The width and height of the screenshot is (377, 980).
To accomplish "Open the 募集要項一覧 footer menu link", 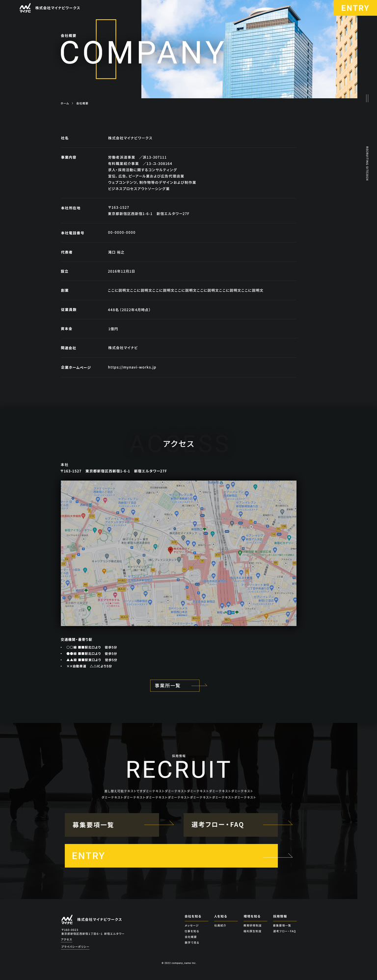I will tap(282, 925).
